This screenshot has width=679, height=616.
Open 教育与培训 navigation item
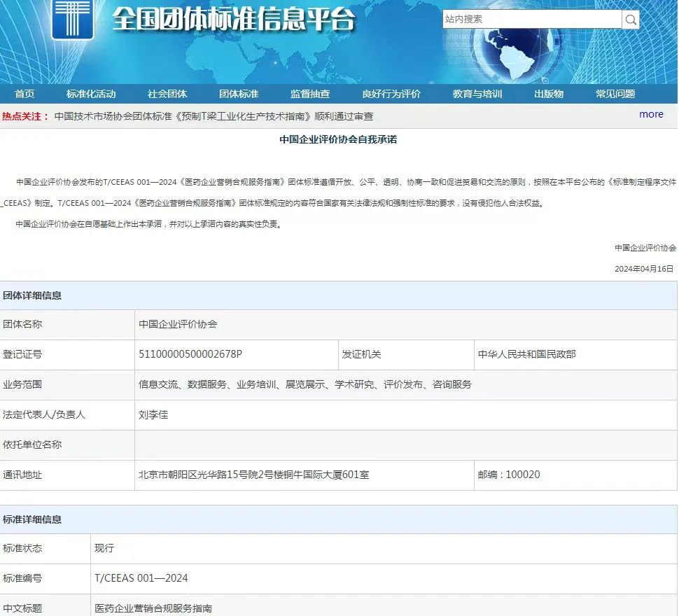(477, 94)
